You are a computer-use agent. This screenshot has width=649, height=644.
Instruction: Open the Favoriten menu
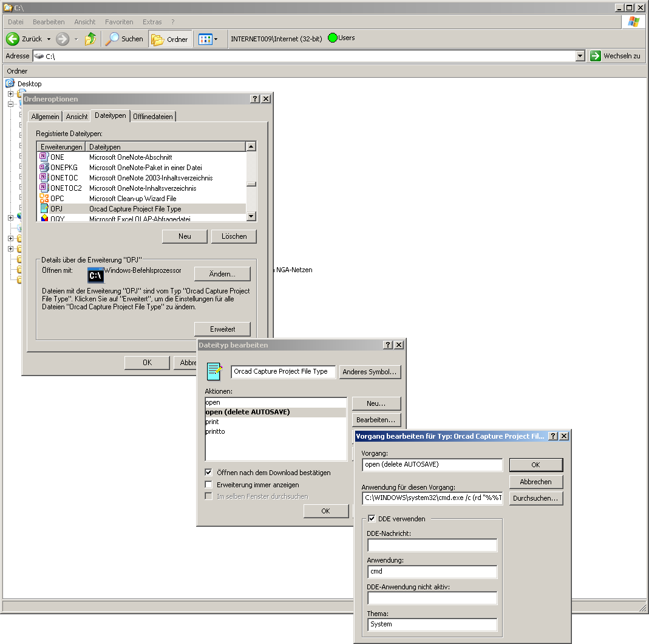(119, 22)
